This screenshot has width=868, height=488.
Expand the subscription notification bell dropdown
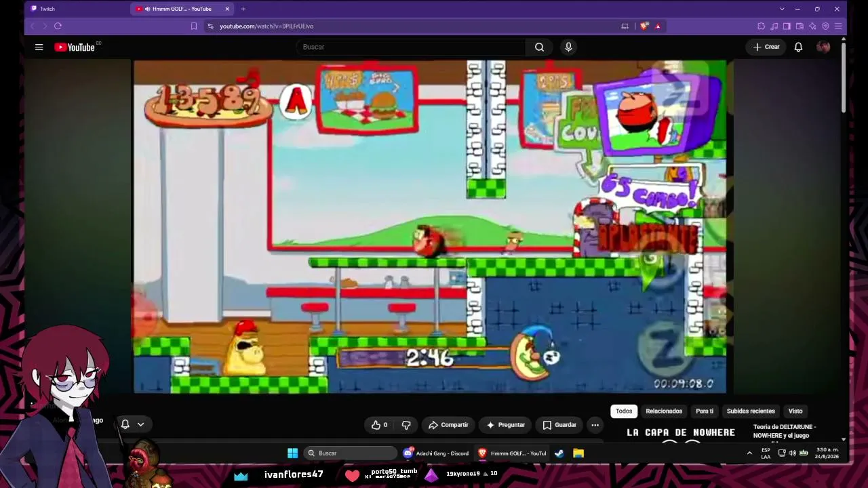pos(141,424)
